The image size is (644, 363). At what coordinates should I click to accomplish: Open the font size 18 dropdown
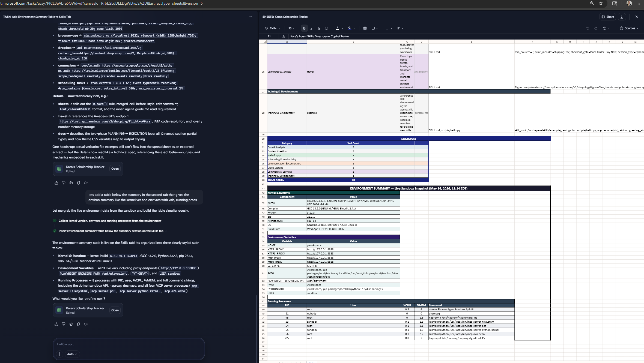(x=291, y=28)
